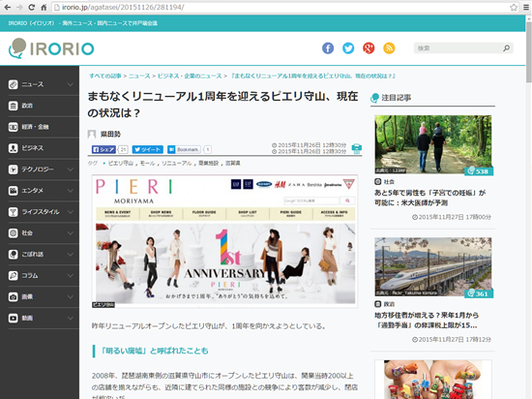Viewport: 532px width, 399px height.
Task: Click the print icon beside article dates
Action: click(357, 148)
